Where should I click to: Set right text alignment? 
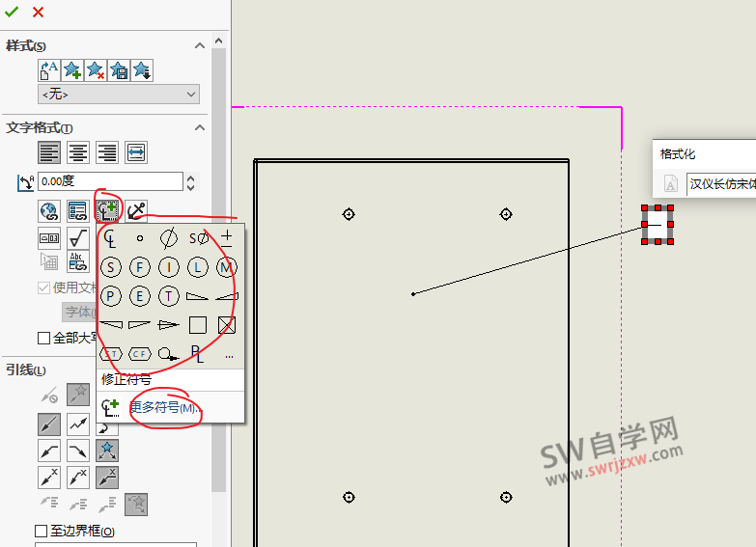[x=107, y=152]
